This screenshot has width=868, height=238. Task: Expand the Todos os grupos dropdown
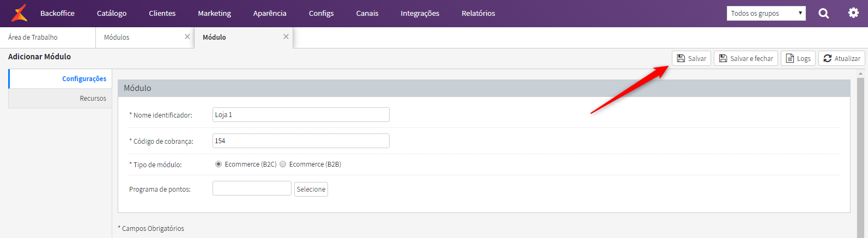[x=766, y=13]
